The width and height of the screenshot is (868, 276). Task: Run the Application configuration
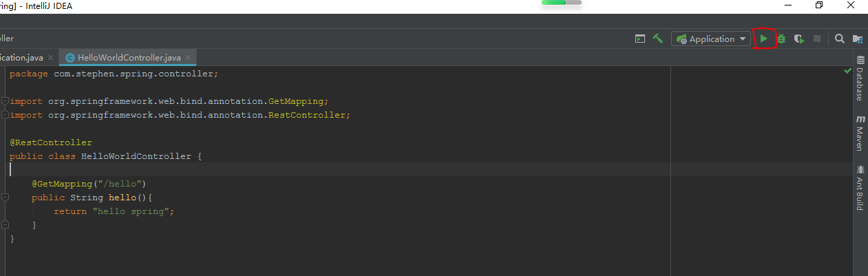pyautogui.click(x=763, y=39)
